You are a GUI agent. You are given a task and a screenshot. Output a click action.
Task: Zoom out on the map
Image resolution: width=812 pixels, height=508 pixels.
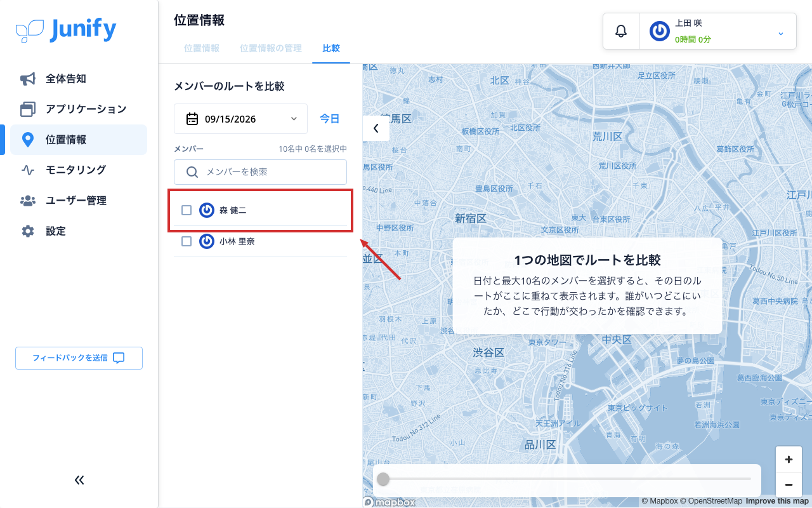click(789, 485)
